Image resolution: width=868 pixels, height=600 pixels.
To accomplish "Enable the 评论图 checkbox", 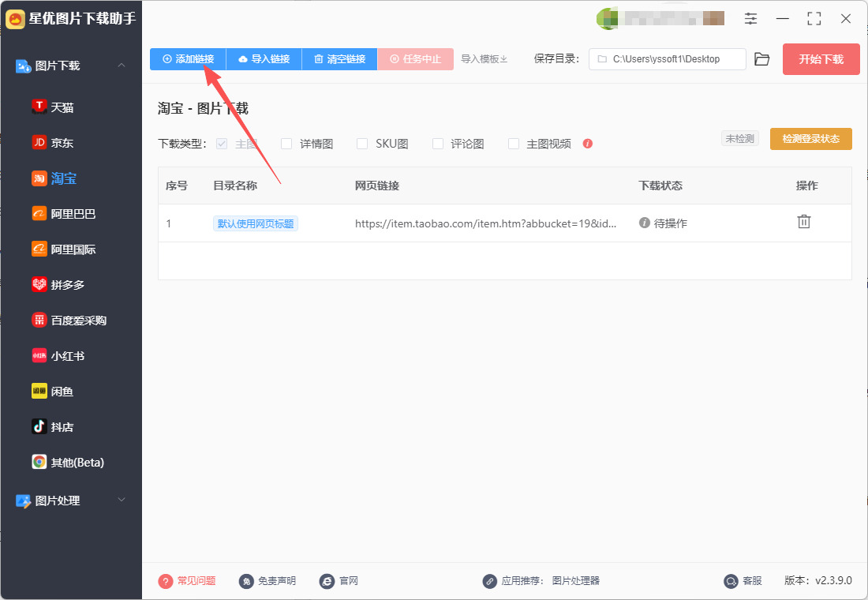I will [438, 144].
